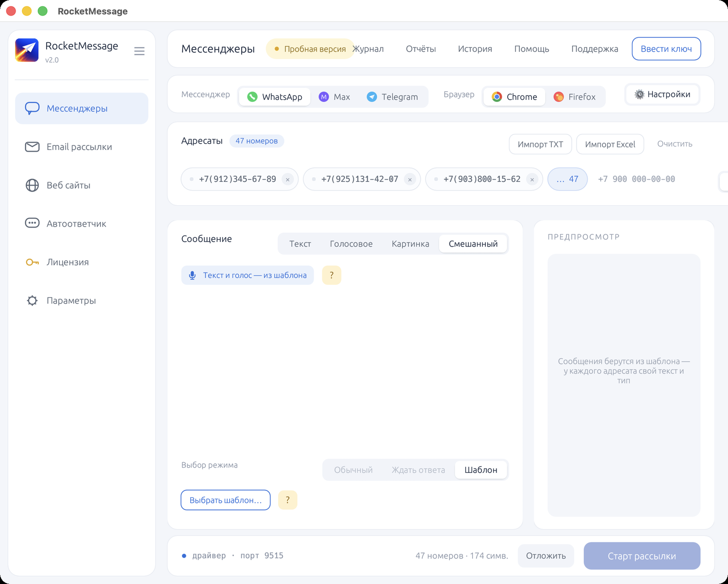The width and height of the screenshot is (728, 584).
Task: Click Импорт TXT button
Action: coord(540,144)
